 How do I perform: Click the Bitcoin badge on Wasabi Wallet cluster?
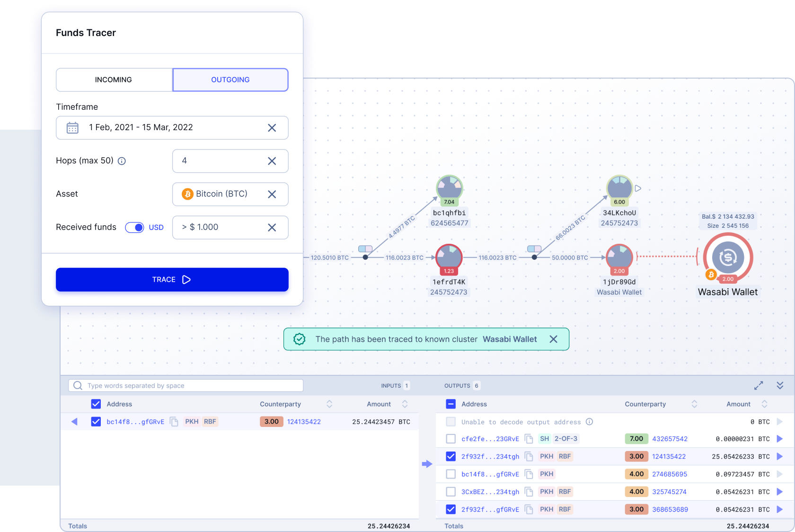coord(711,275)
